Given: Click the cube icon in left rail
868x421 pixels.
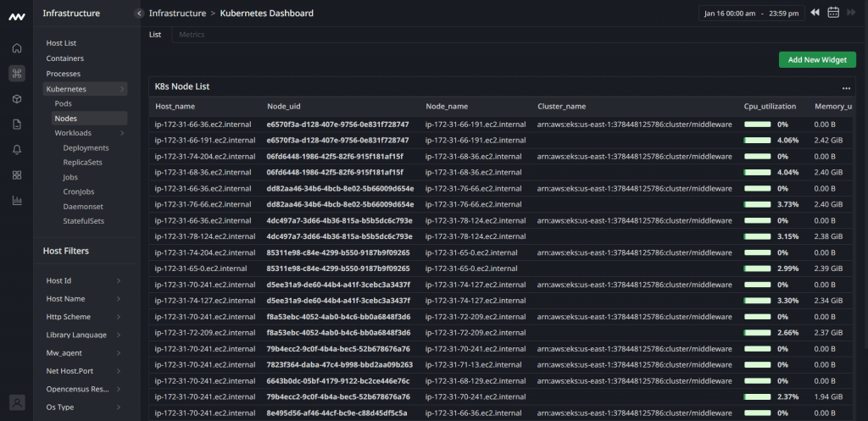Looking at the screenshot, I should (17, 99).
